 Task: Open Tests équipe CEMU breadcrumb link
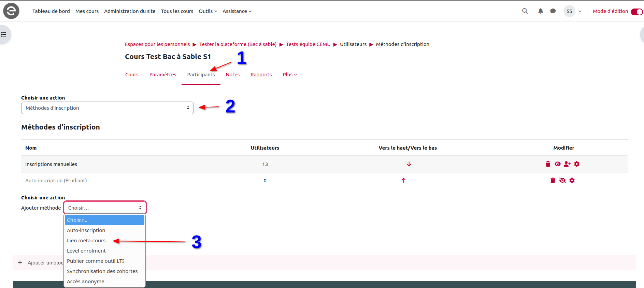308,44
